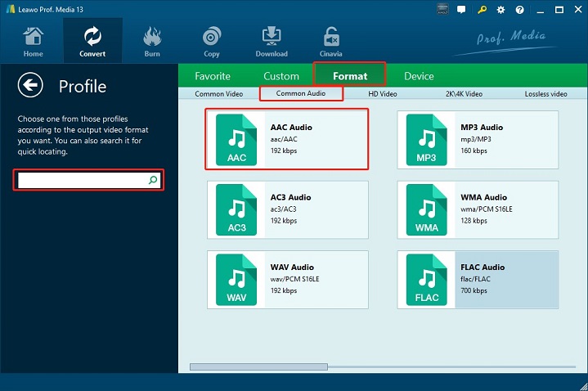
Task: Click the horizontal scrollbar thumb
Action: pos(258,366)
